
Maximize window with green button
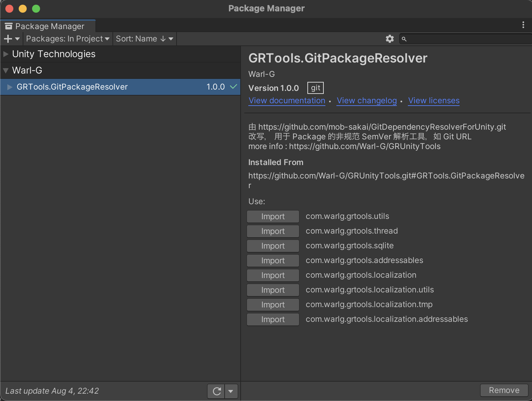pyautogui.click(x=36, y=9)
